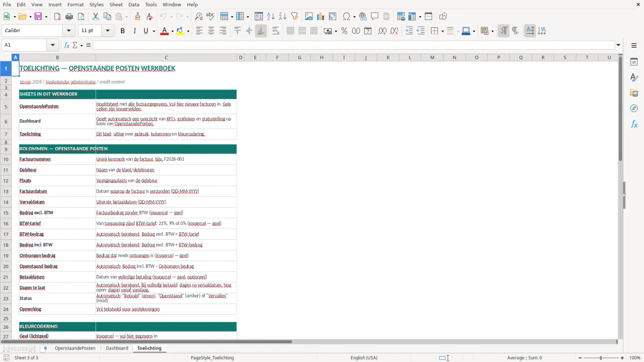Run the spelling check
The height and width of the screenshot is (362, 644).
210,17
